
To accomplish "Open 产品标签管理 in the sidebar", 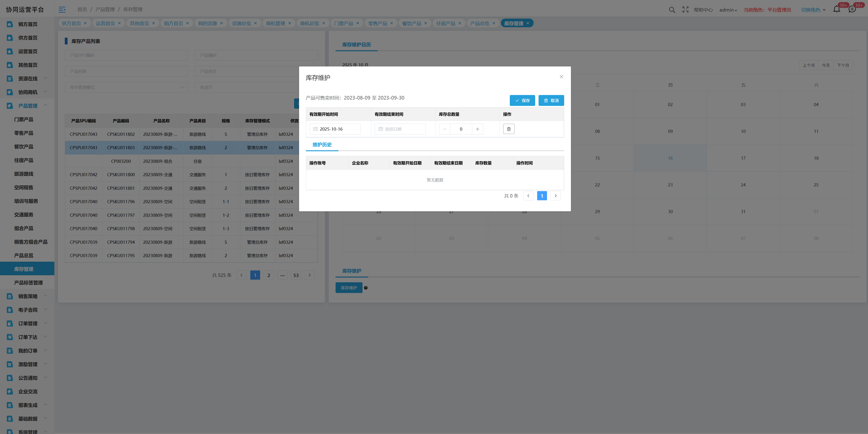I will [28, 283].
